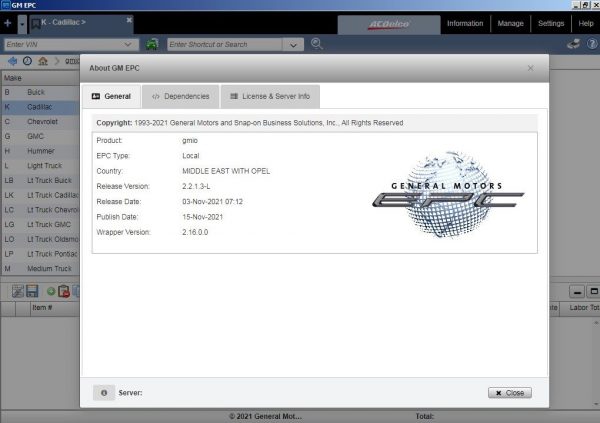Switch to the Dependencies tab
Screen dimensions: 600x423
coord(181,96)
